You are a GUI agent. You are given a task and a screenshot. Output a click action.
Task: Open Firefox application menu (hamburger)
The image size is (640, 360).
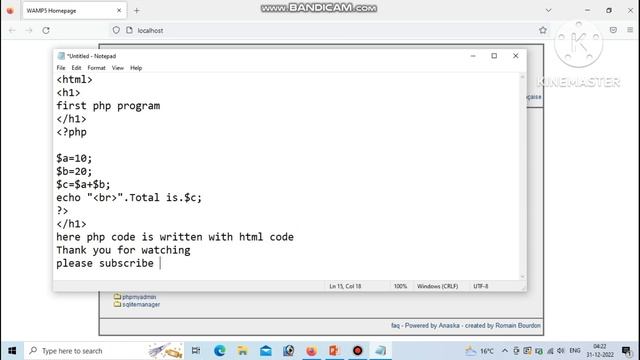pos(630,30)
